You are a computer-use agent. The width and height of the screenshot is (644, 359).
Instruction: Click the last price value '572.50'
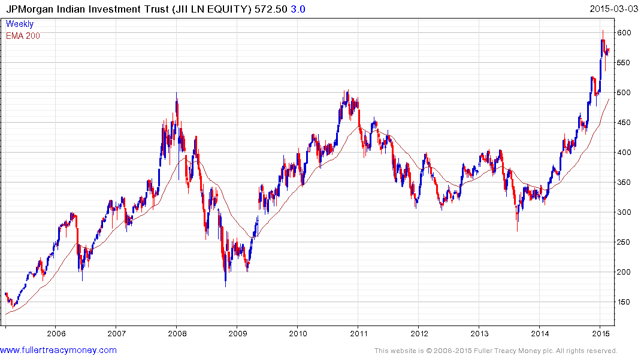(x=270, y=9)
